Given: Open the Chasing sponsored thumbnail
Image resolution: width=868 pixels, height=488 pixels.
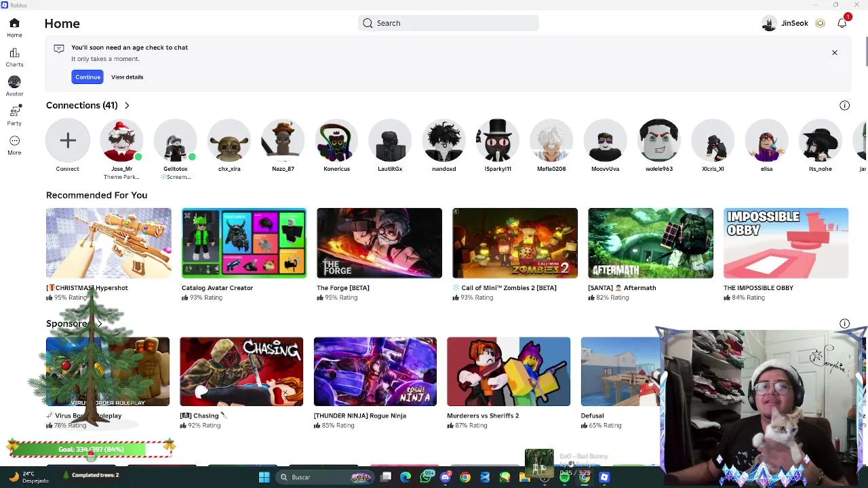Looking at the screenshot, I should (241, 371).
